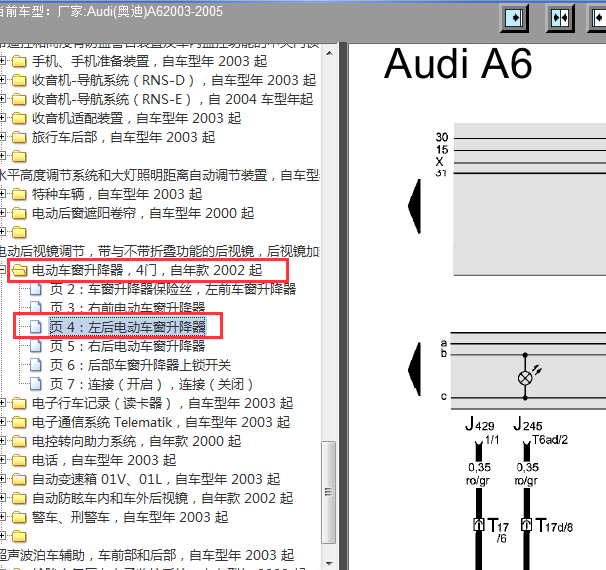Click the facing-arrows panel toolbar button
This screenshot has width=606, height=570.
point(560,18)
